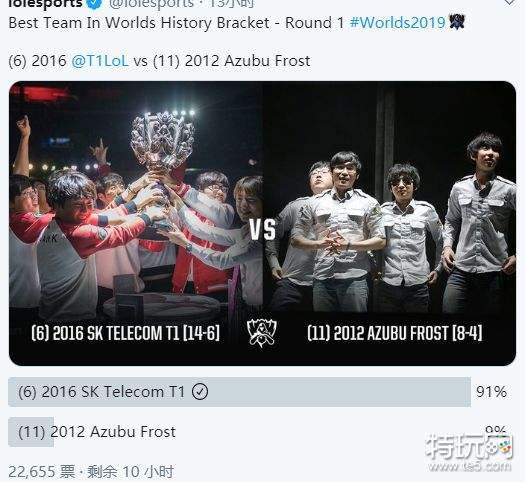Click the voted checkmark next to SK Telecom T1
Viewport: 525px width, 482px height.
(x=200, y=391)
